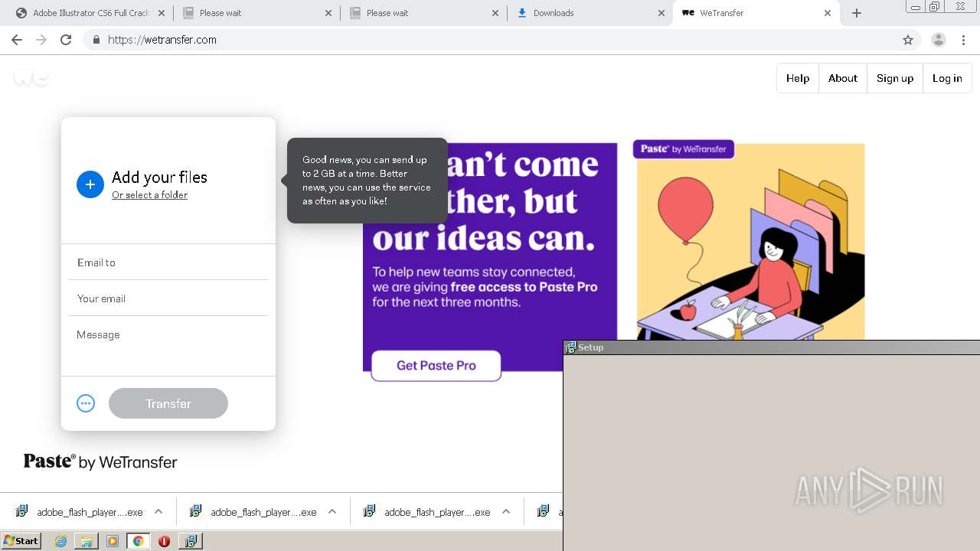
Task: Click the blue plus Add files icon
Action: tap(90, 184)
